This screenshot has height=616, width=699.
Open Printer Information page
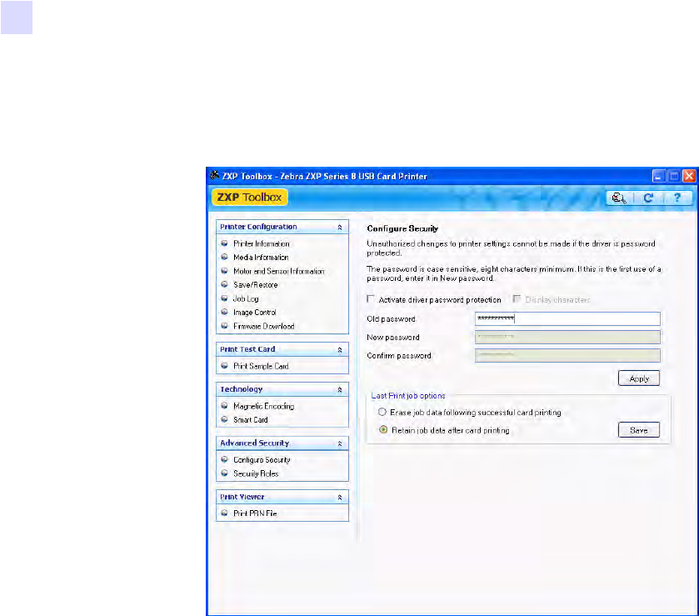click(262, 243)
